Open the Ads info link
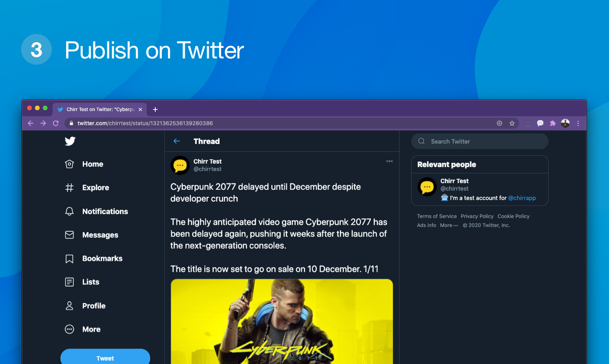The width and height of the screenshot is (609, 364). (427, 225)
